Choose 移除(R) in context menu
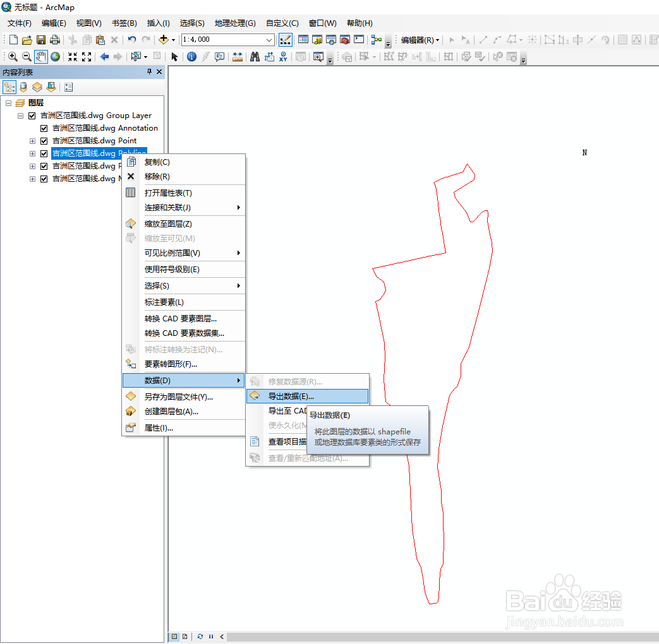 [x=184, y=176]
